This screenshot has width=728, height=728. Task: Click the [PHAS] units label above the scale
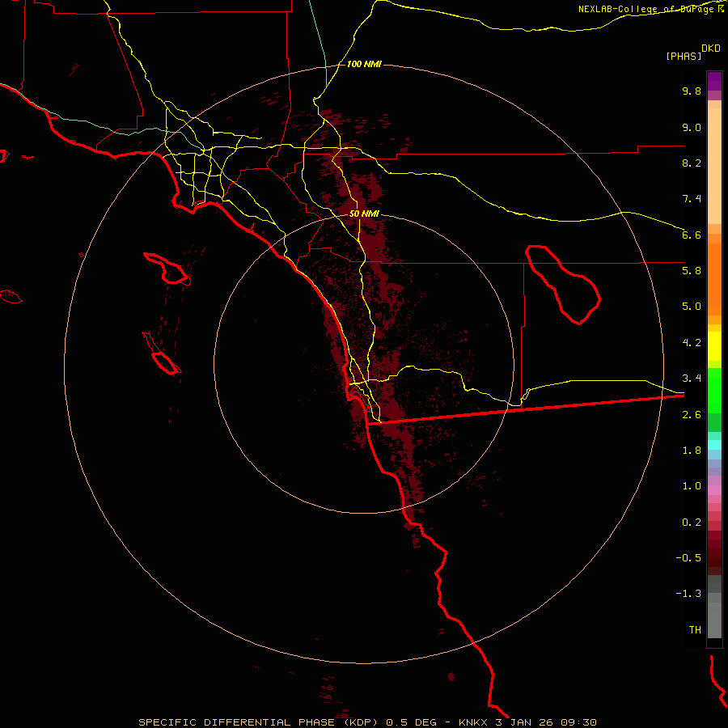click(x=684, y=56)
